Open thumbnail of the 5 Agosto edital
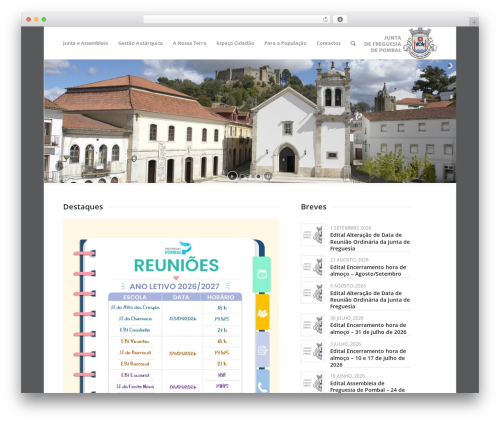Viewport: 500px width, 423px height. 313,292
